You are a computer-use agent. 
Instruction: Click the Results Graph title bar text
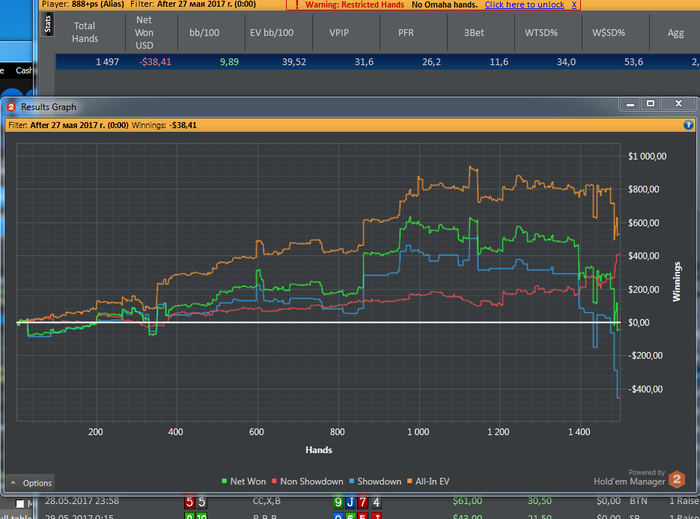[x=49, y=107]
